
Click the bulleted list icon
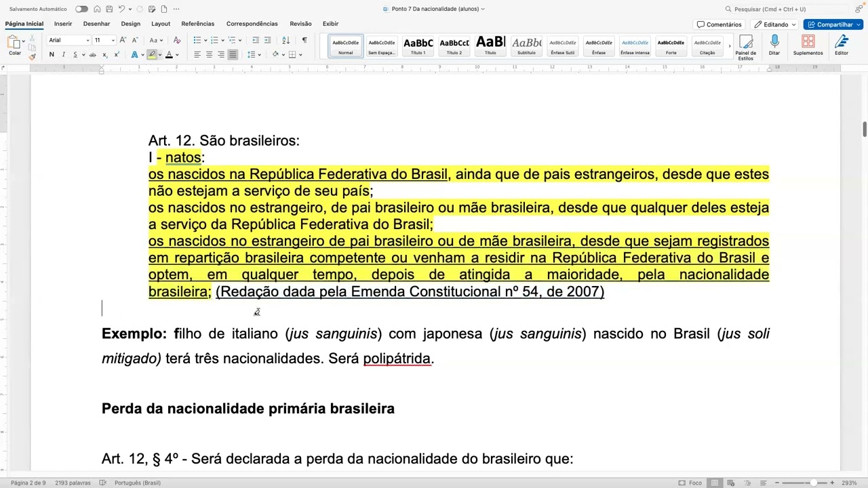[x=197, y=40]
